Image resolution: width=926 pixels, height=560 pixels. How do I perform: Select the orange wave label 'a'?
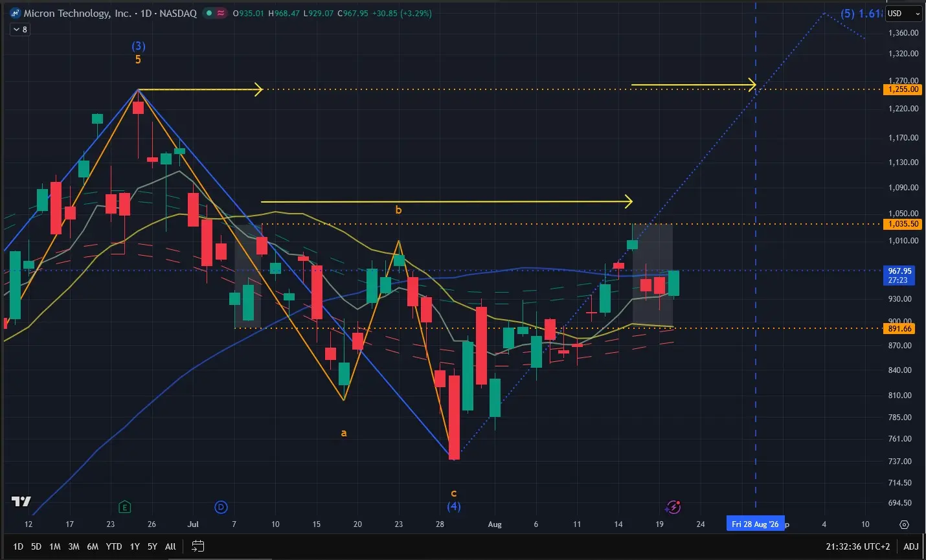coord(344,432)
